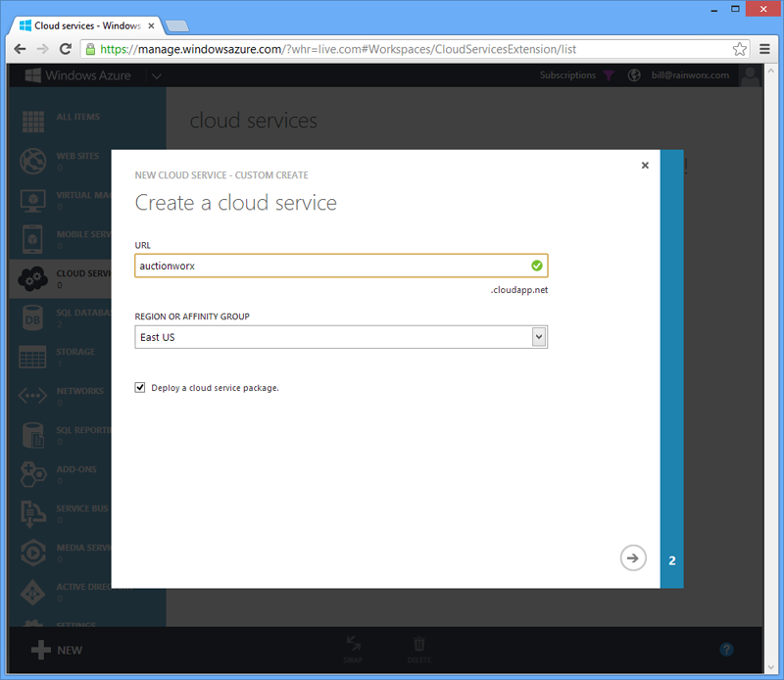Click the Windows Azure logo
This screenshot has height=680, width=784.
click(x=78, y=75)
